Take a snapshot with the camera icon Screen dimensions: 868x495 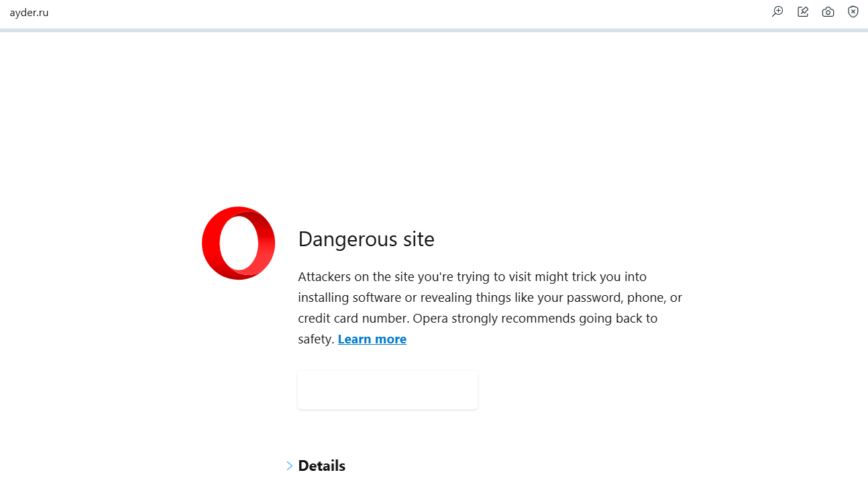point(828,11)
